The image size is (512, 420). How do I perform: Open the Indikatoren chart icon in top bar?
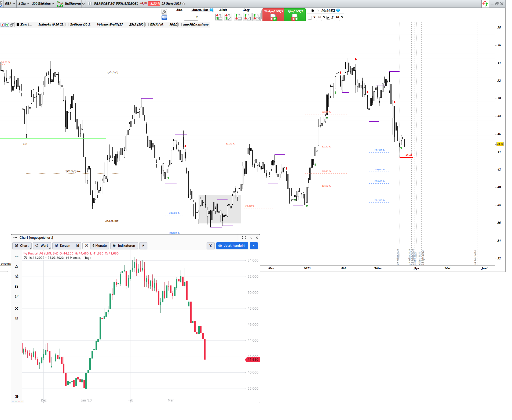click(x=60, y=4)
